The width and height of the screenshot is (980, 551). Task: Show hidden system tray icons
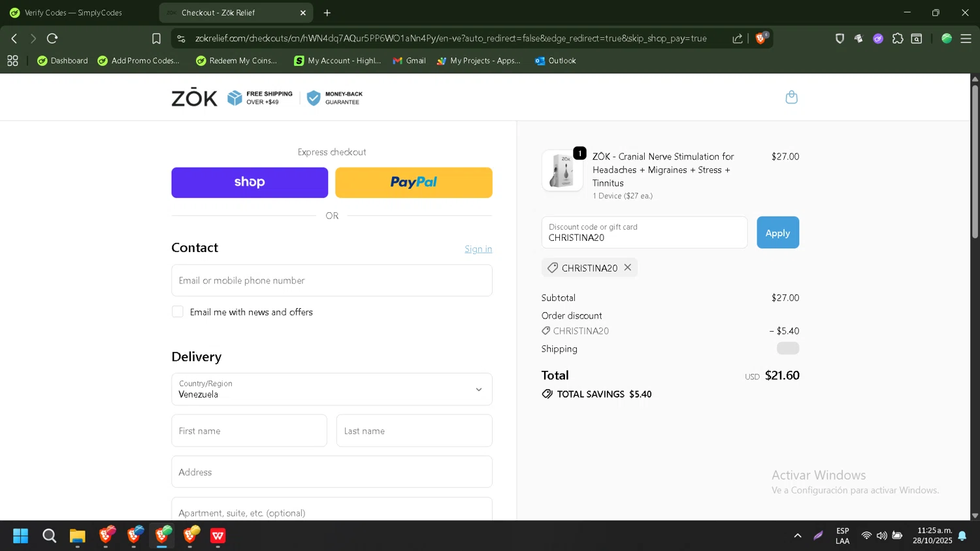[797, 536]
